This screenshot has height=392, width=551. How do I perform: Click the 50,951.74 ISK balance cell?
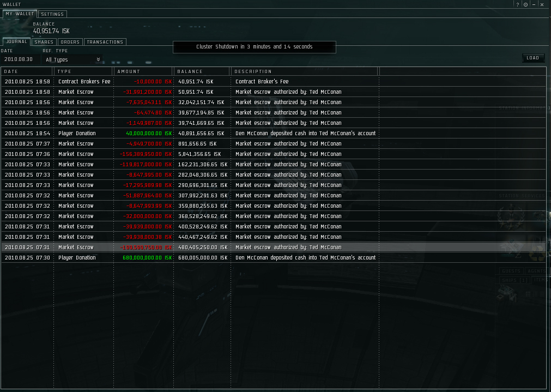click(x=196, y=92)
